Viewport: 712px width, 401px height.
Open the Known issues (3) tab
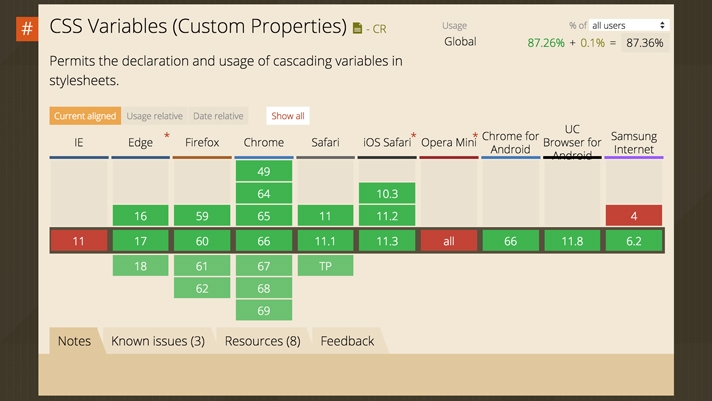(x=158, y=341)
